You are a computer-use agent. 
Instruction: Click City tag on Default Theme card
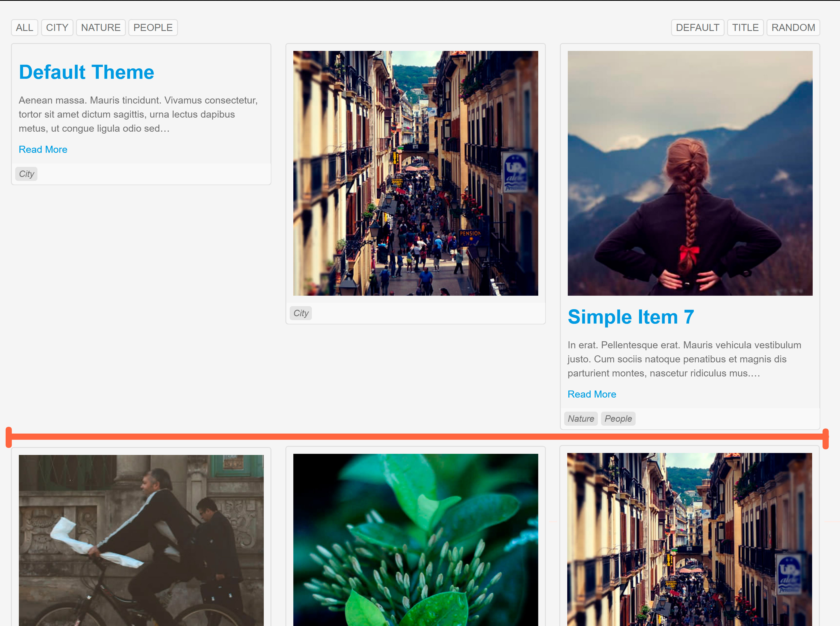pos(26,174)
